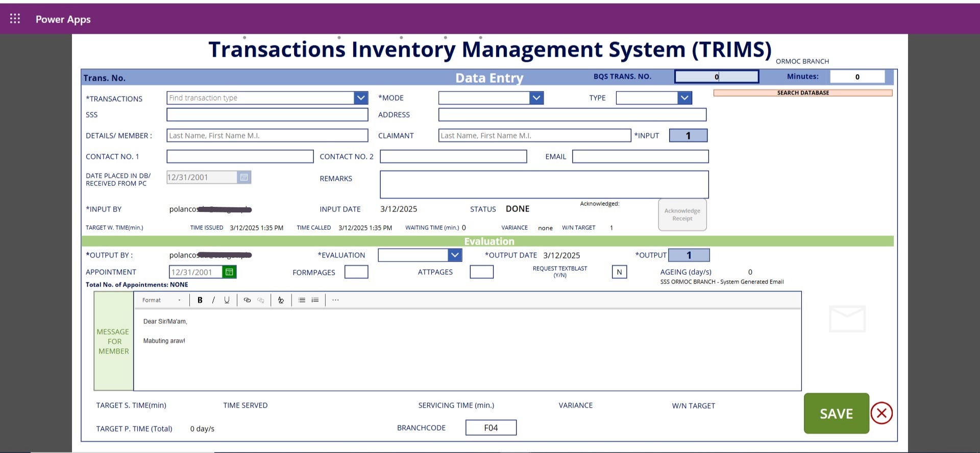Click the '0 day/s' Target P. Time value
The height and width of the screenshot is (453, 980).
click(x=202, y=429)
